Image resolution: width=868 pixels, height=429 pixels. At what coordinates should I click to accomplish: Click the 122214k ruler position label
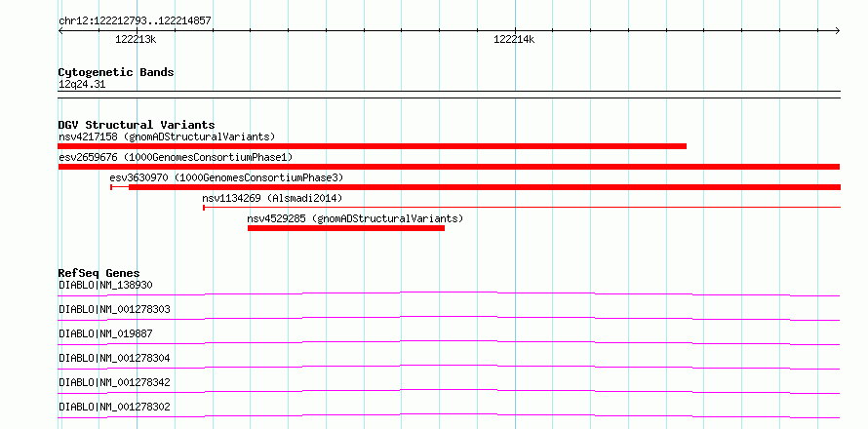coord(514,39)
